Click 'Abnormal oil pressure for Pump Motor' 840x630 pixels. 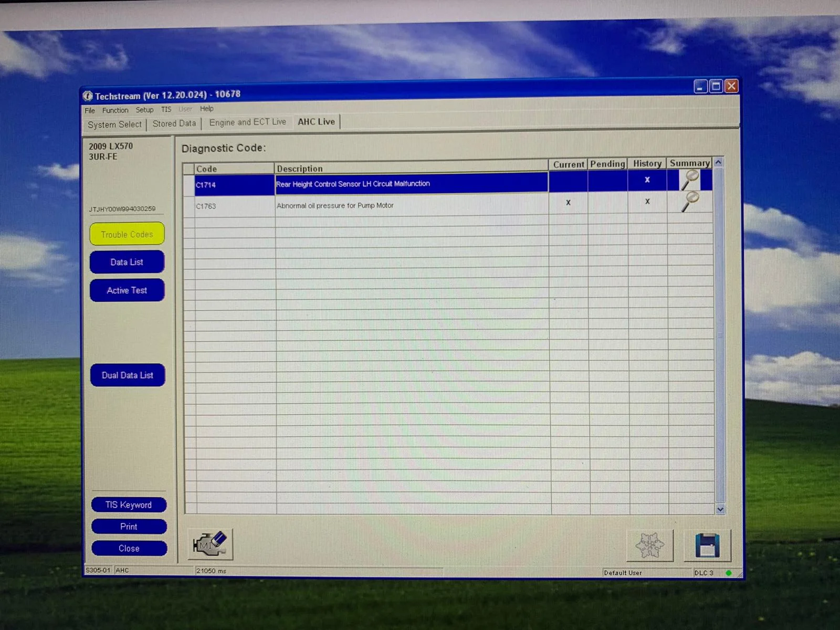tap(335, 205)
